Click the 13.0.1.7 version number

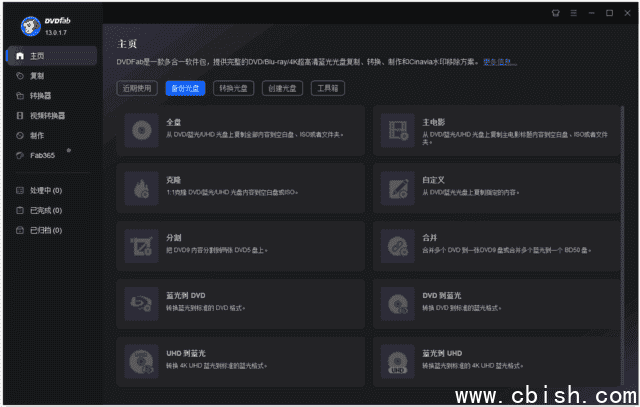(56, 33)
